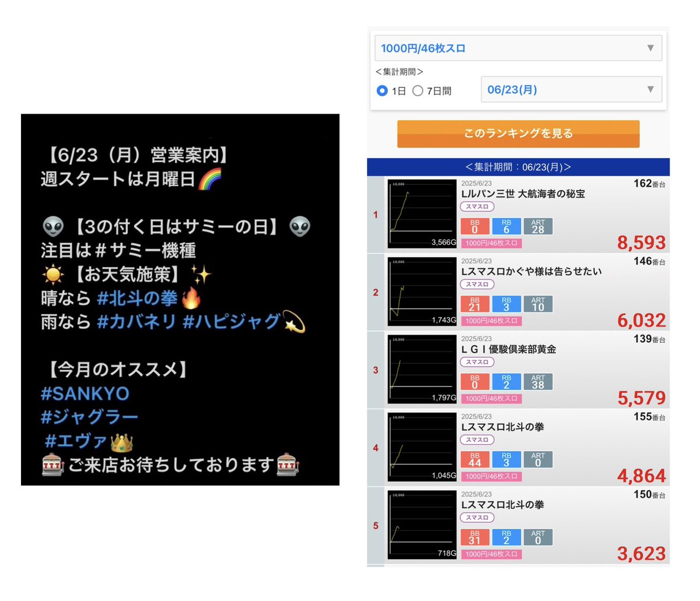The width and height of the screenshot is (700, 601).
Task: Click ART 28 badge on Lルパン三世 row
Action: 538,226
